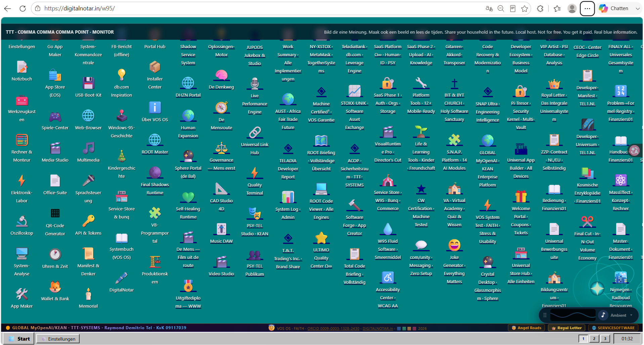The height and width of the screenshot is (345, 644).
Task: Expand the Chatten dropdown arrow in browser
Action: point(638,8)
